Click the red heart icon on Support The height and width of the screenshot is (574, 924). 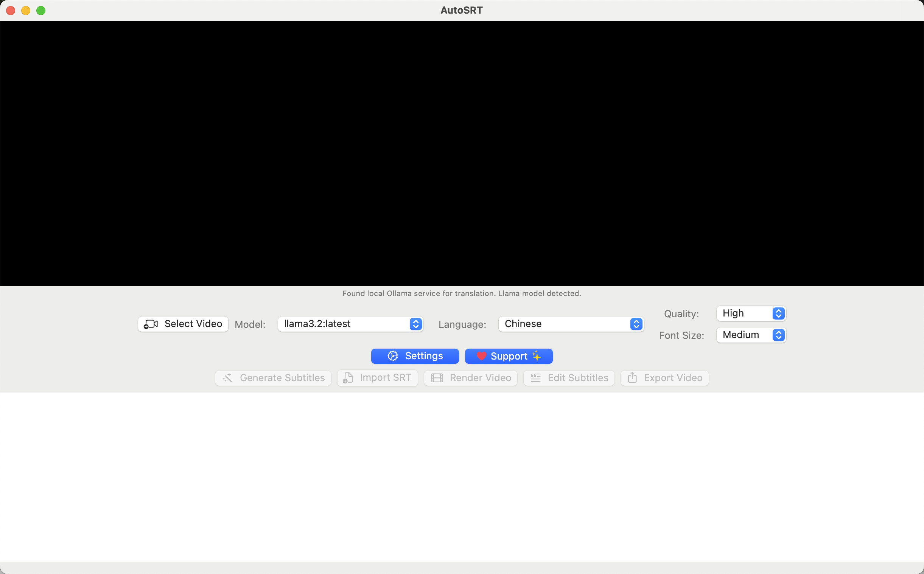(x=481, y=356)
